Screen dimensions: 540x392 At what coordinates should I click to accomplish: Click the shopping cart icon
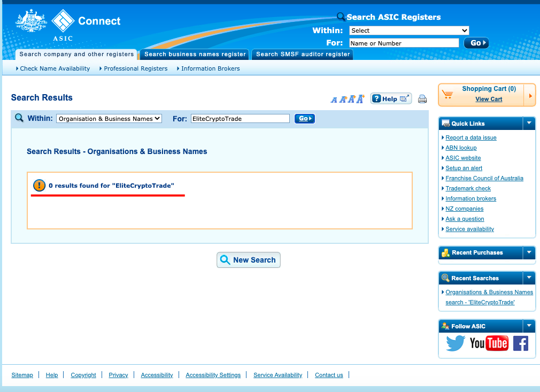click(x=448, y=94)
